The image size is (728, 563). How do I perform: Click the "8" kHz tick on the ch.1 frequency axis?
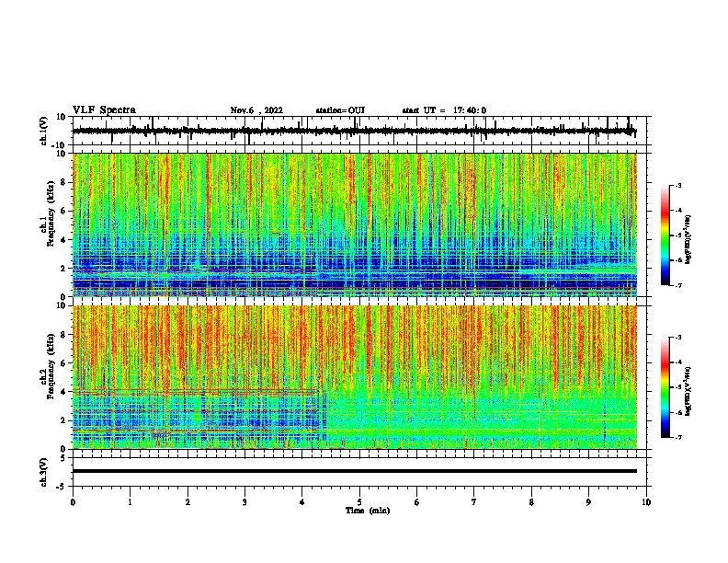(x=63, y=182)
